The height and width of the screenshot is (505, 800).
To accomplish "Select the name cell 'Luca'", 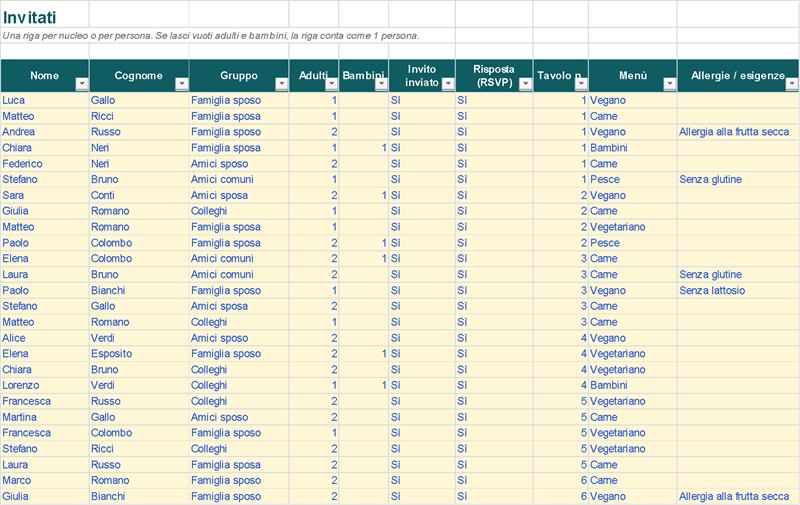I will pos(45,100).
